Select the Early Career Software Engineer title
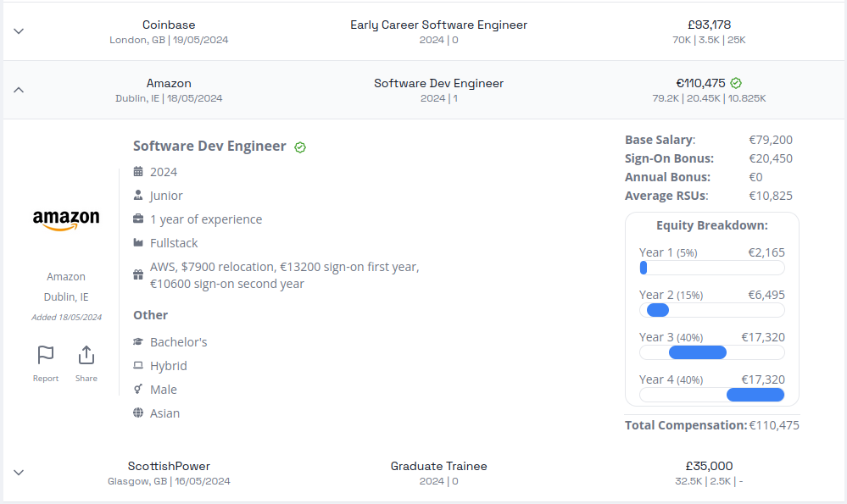 pyautogui.click(x=438, y=25)
